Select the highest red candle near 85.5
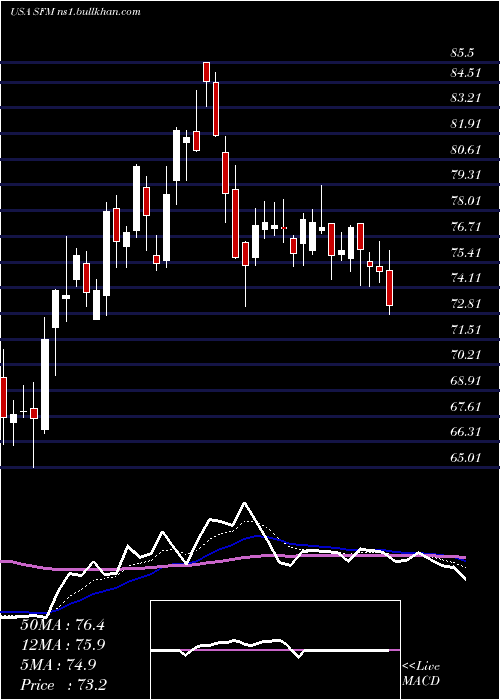Screen dimensions: 500x700 [x=206, y=72]
